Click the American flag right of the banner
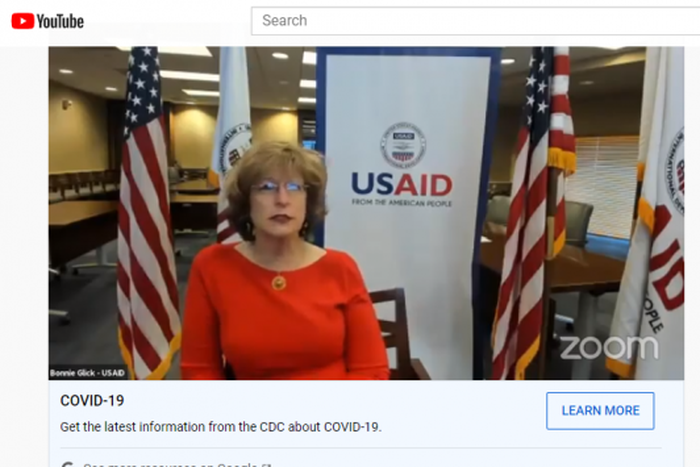This screenshot has height=467, width=700. tap(531, 210)
